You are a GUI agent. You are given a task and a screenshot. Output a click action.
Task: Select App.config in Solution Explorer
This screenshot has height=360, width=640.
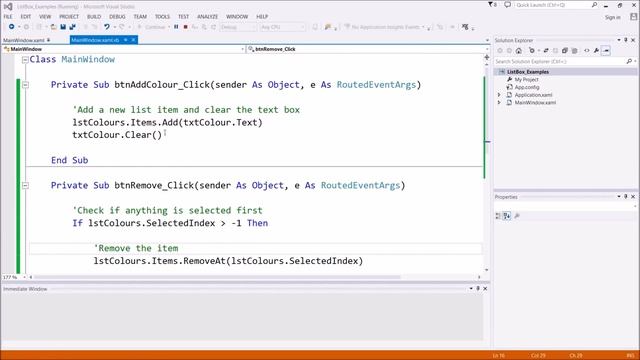point(527,87)
